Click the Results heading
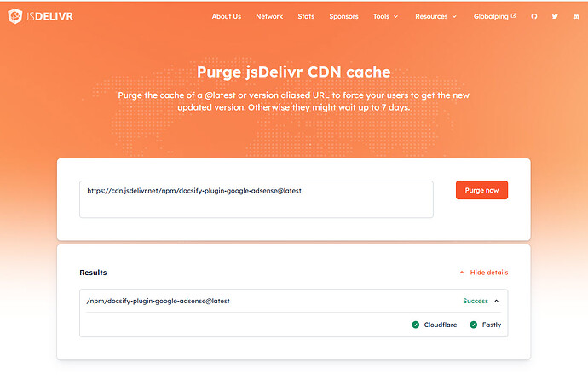 coord(93,273)
